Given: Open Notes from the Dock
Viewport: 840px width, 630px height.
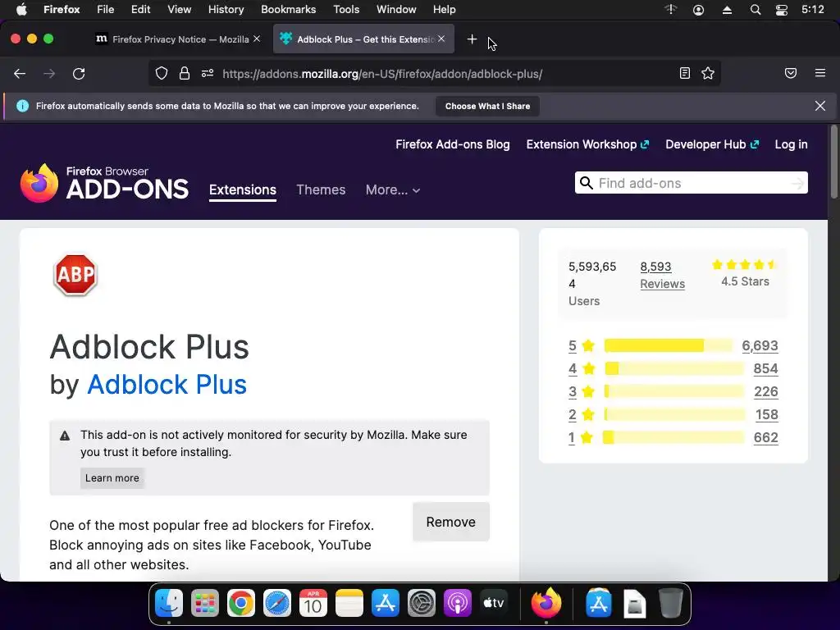Looking at the screenshot, I should (349, 604).
